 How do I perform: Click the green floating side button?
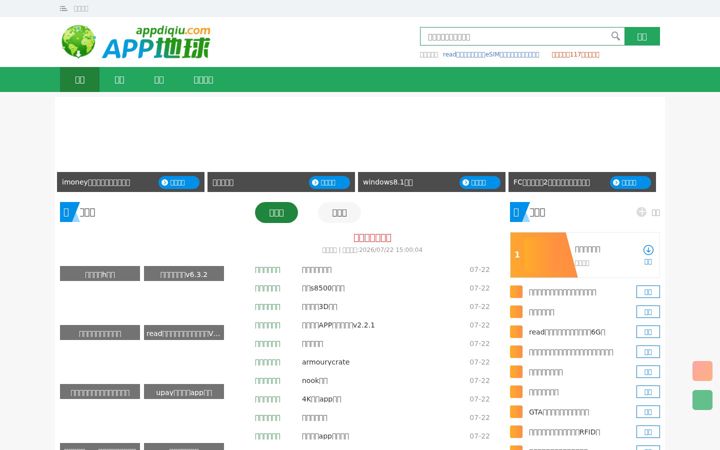pyautogui.click(x=702, y=400)
